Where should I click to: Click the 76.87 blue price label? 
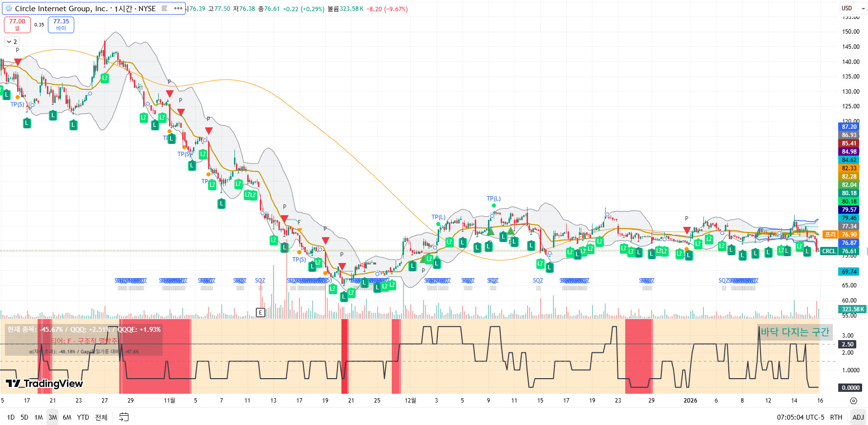[x=849, y=243]
